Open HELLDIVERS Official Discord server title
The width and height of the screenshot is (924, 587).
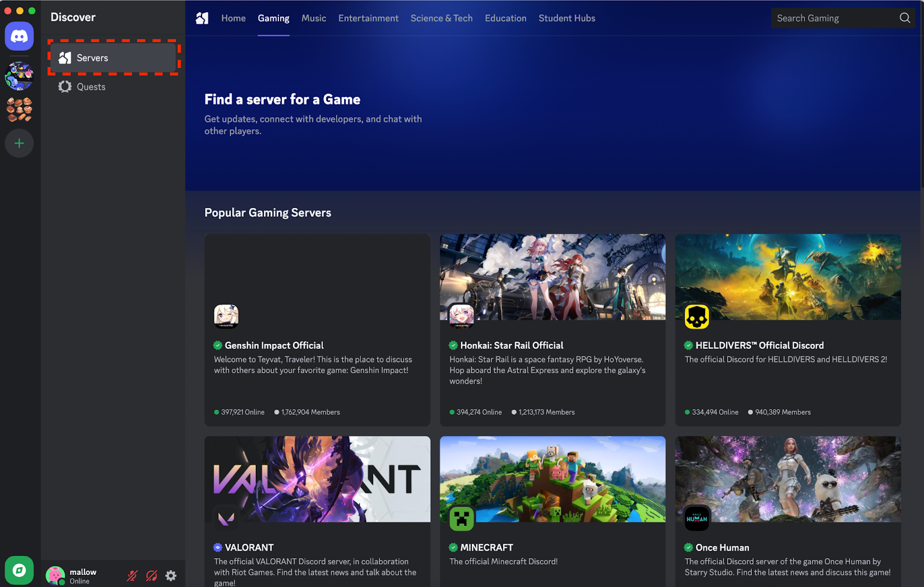(x=759, y=345)
